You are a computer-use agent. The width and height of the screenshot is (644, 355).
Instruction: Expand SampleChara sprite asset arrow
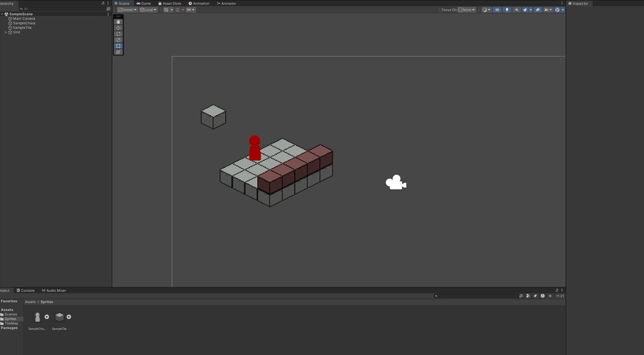pos(47,317)
